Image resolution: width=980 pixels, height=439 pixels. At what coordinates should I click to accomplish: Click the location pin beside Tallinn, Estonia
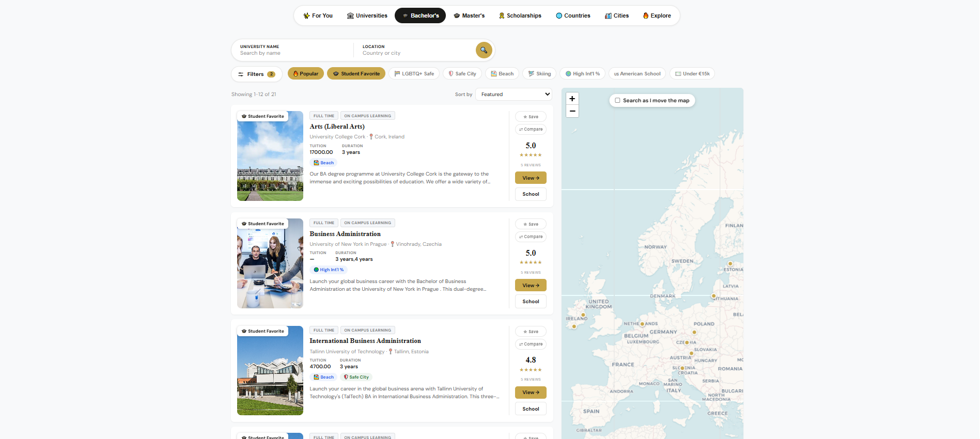[391, 352]
